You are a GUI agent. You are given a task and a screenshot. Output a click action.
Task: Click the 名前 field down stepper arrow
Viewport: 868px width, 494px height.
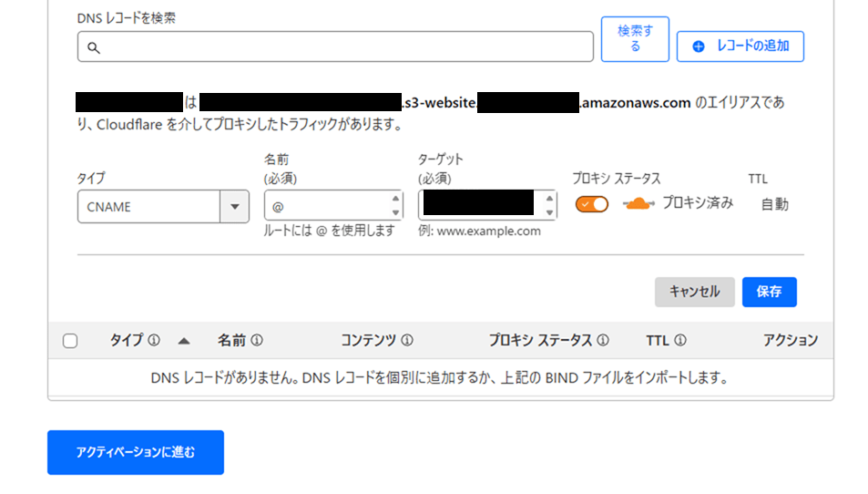pos(395,212)
